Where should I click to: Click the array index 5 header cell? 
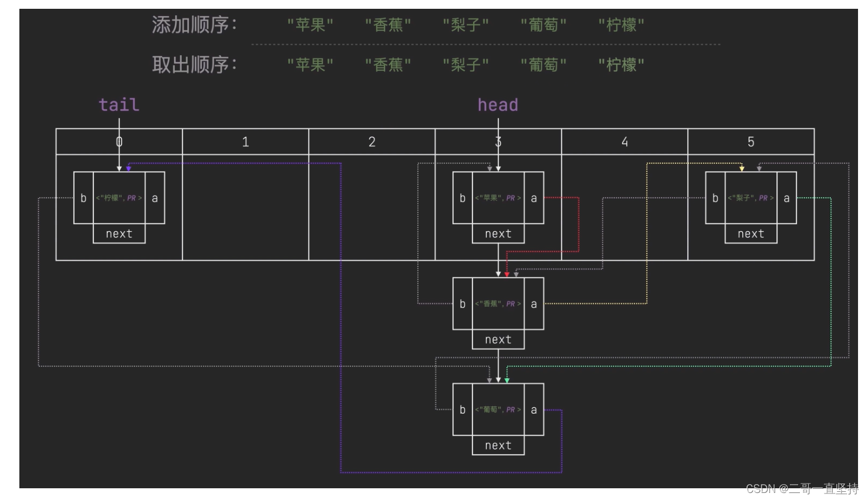pyautogui.click(x=751, y=141)
